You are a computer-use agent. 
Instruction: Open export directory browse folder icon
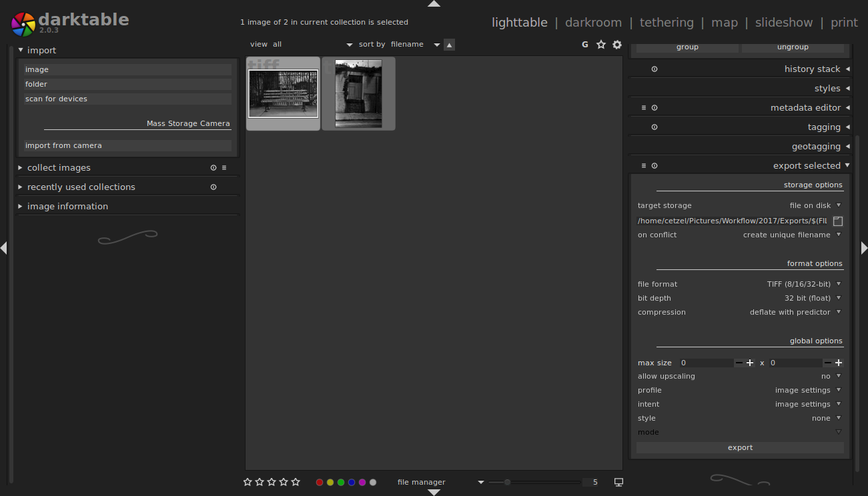coord(838,221)
